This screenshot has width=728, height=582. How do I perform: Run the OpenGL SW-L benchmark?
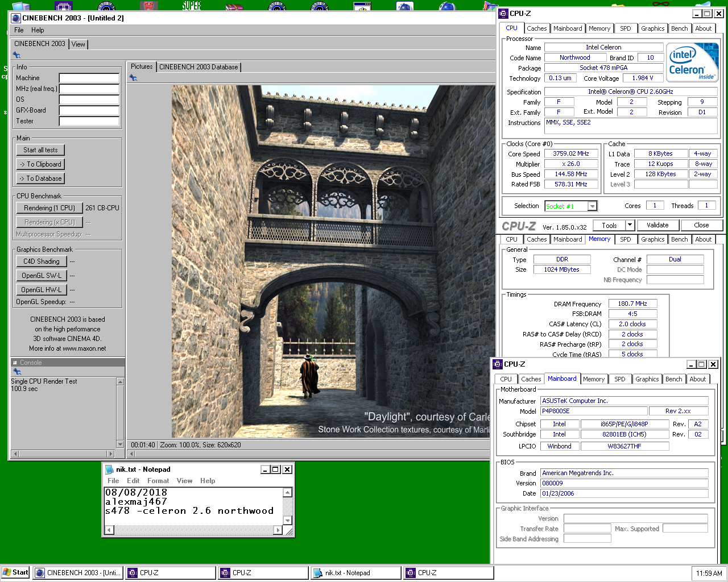pyautogui.click(x=42, y=276)
